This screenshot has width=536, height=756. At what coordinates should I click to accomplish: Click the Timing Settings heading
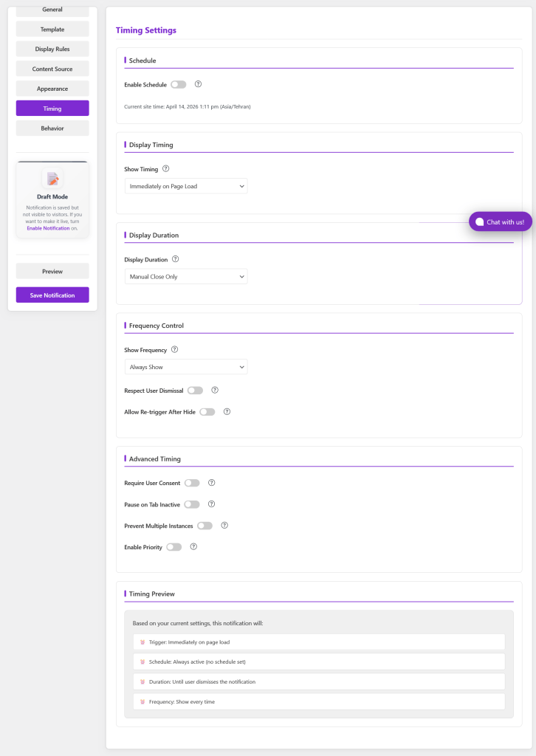146,30
